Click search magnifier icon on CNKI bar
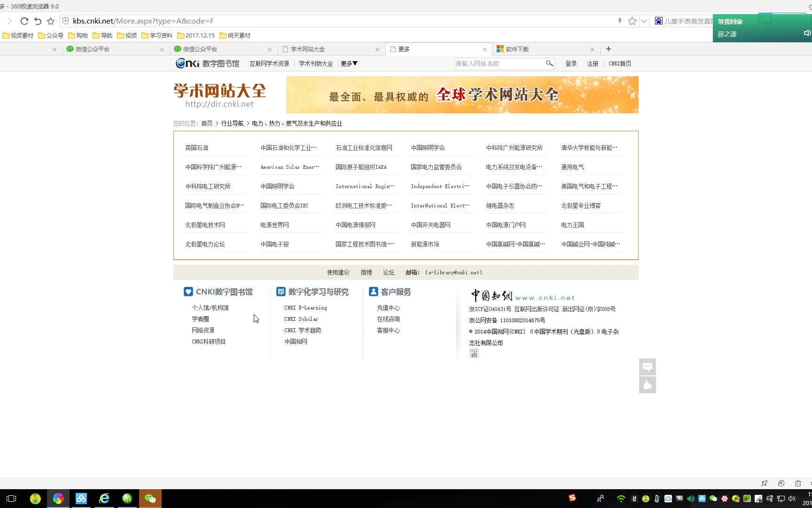This screenshot has height=508, width=812. (549, 63)
